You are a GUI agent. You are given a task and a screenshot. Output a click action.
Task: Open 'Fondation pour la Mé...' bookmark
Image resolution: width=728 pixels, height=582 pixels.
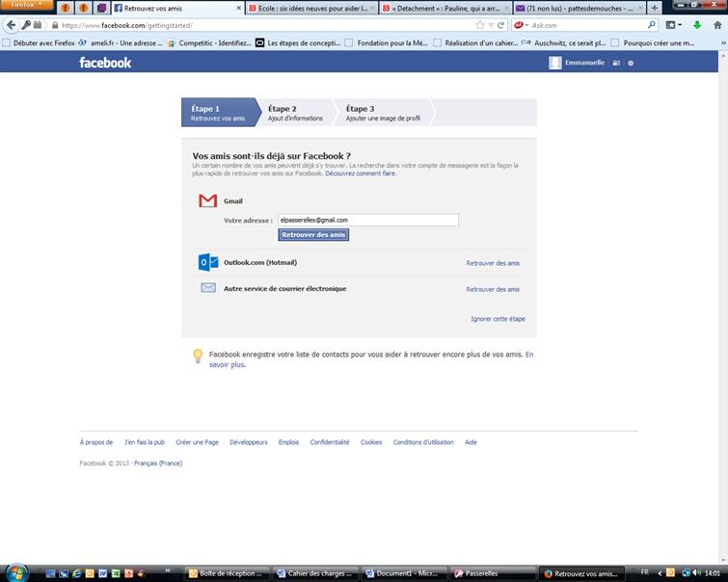coord(387,43)
